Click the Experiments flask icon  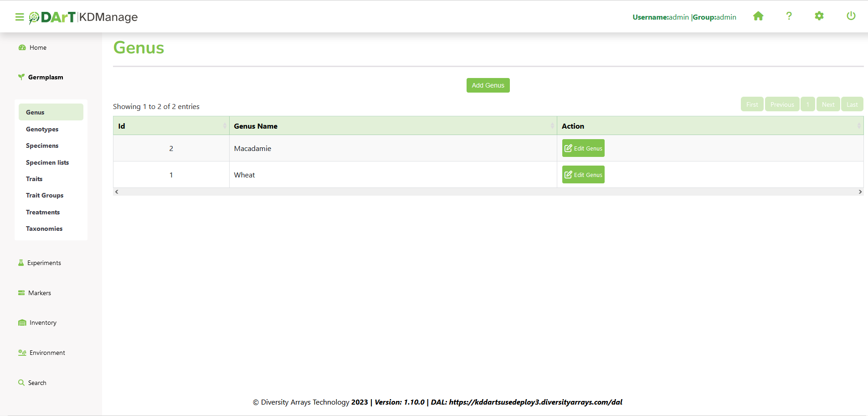(21, 263)
